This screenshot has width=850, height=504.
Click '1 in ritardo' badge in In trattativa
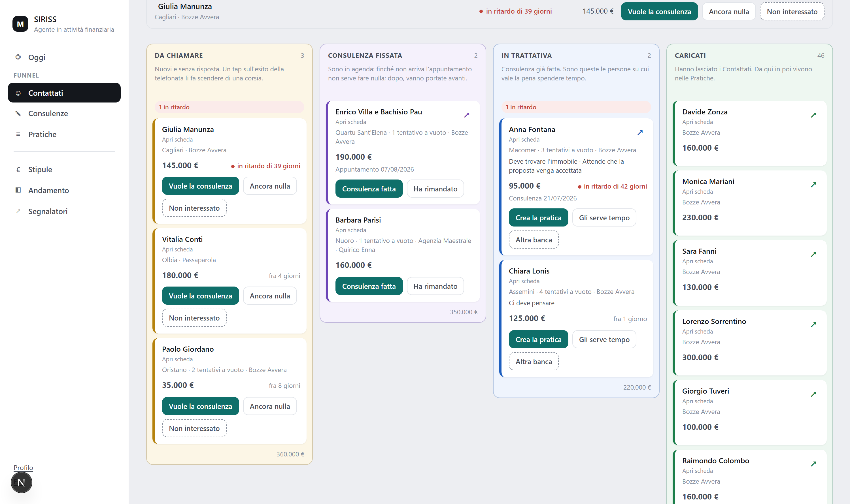(x=576, y=107)
